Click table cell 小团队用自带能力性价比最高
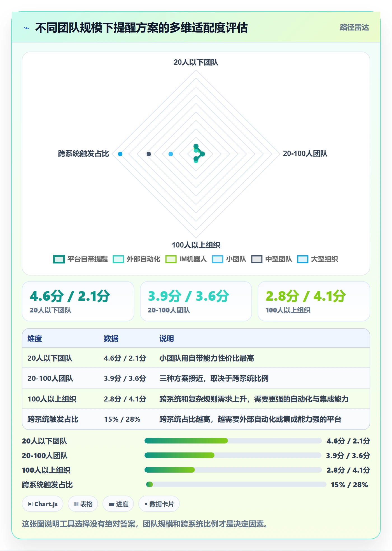This screenshot has height=551, width=392. click(x=207, y=358)
